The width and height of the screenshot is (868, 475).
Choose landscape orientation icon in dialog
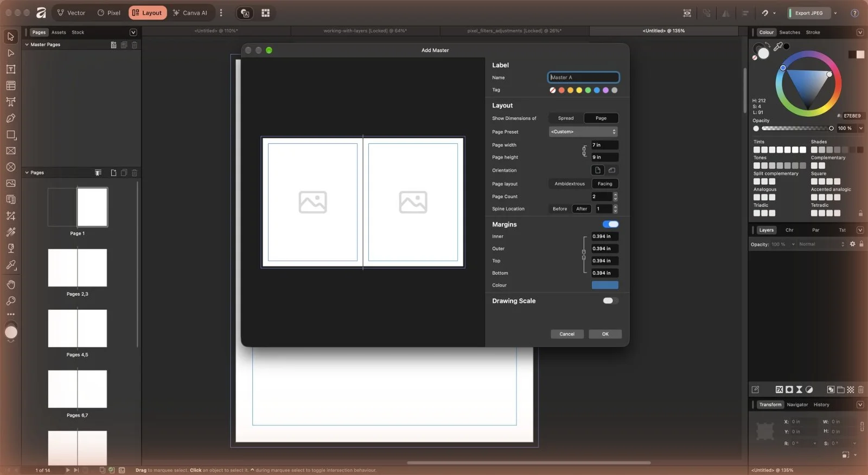click(x=612, y=170)
